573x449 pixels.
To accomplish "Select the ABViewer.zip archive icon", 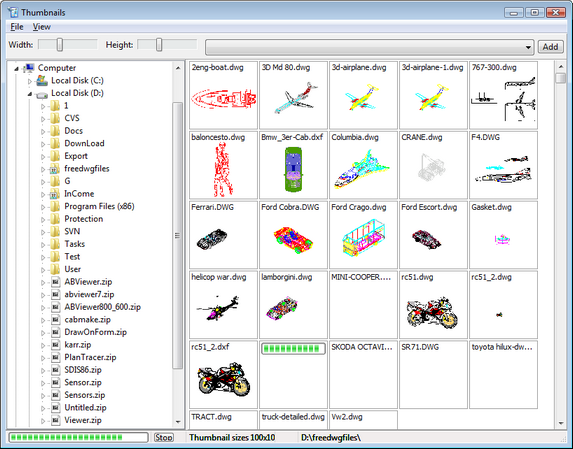I will point(55,282).
